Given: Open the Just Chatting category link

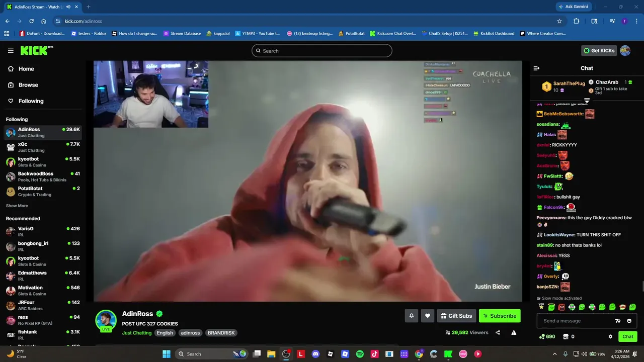Looking at the screenshot, I should click(136, 333).
